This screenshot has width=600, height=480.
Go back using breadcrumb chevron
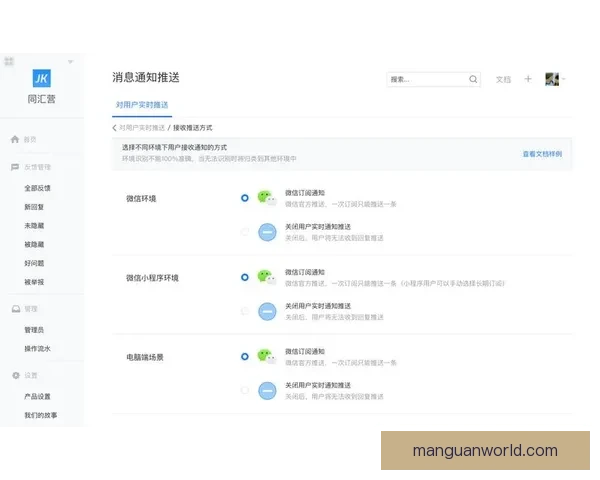114,128
